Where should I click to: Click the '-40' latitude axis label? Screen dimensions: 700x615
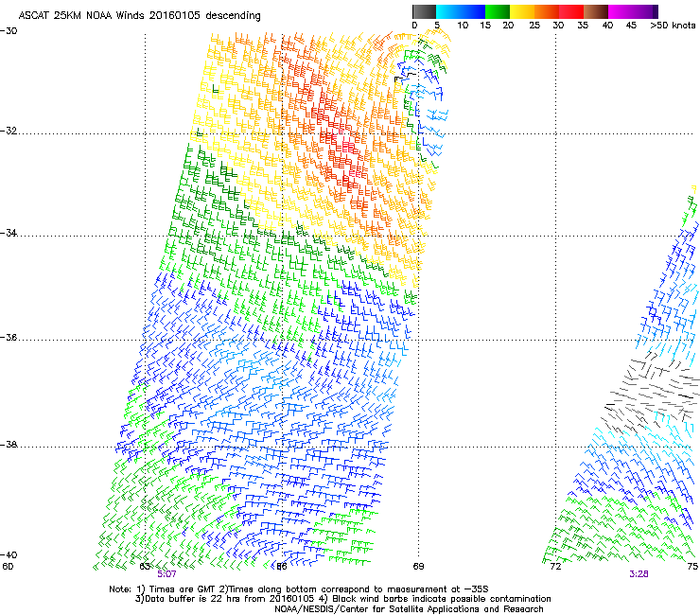coord(9,554)
